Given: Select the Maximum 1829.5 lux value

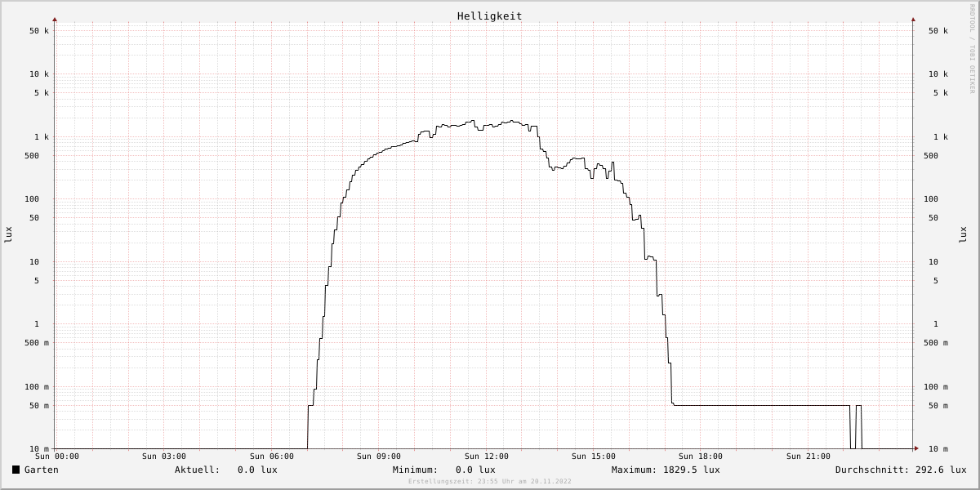Looking at the screenshot, I should [692, 470].
